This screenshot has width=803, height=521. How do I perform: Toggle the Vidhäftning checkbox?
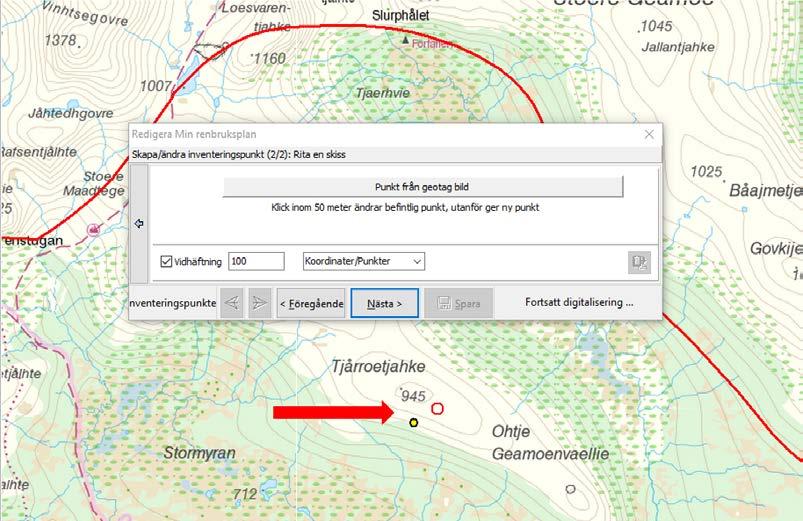coord(166,261)
